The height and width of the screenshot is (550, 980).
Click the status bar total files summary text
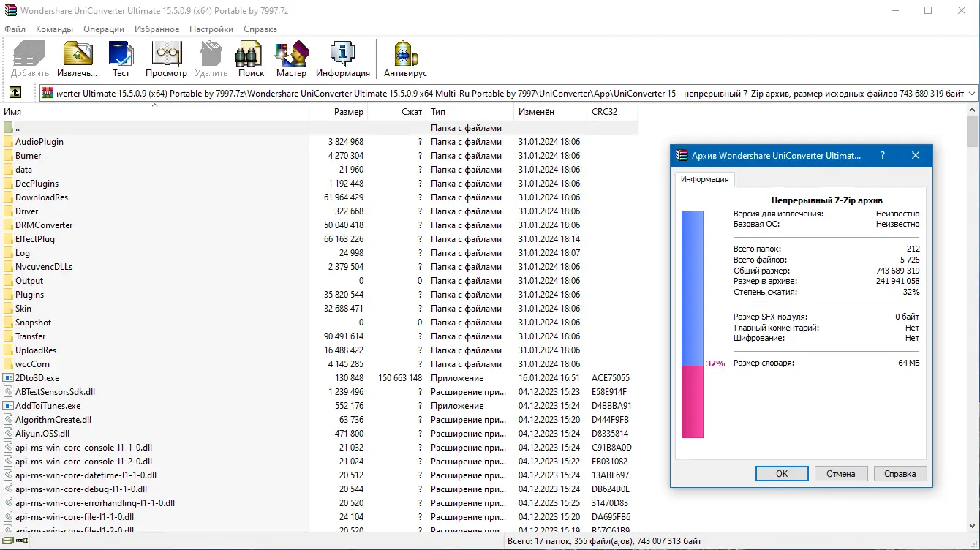click(x=603, y=541)
